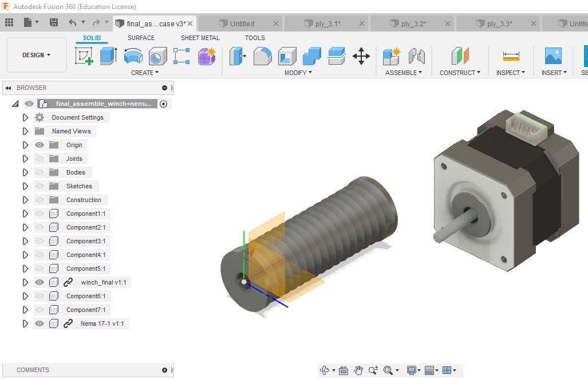588x379 pixels.
Task: Close the ply_3.1* document tab
Action: [361, 23]
